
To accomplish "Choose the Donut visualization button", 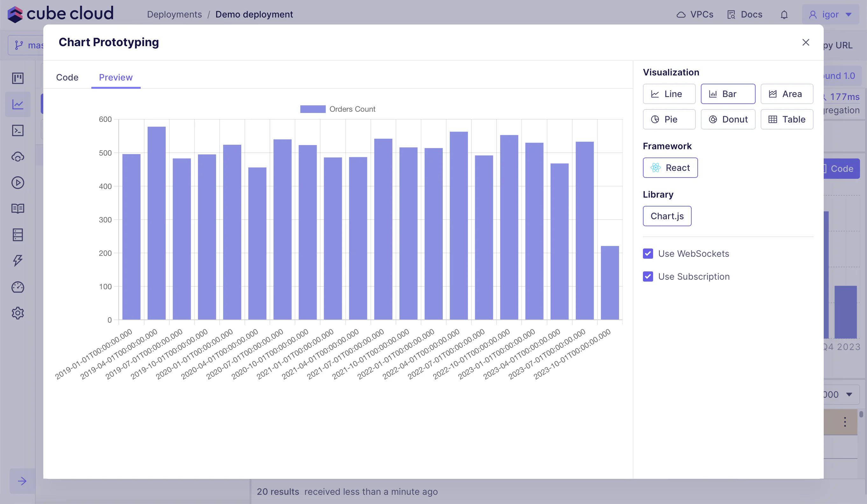I will coord(728,119).
